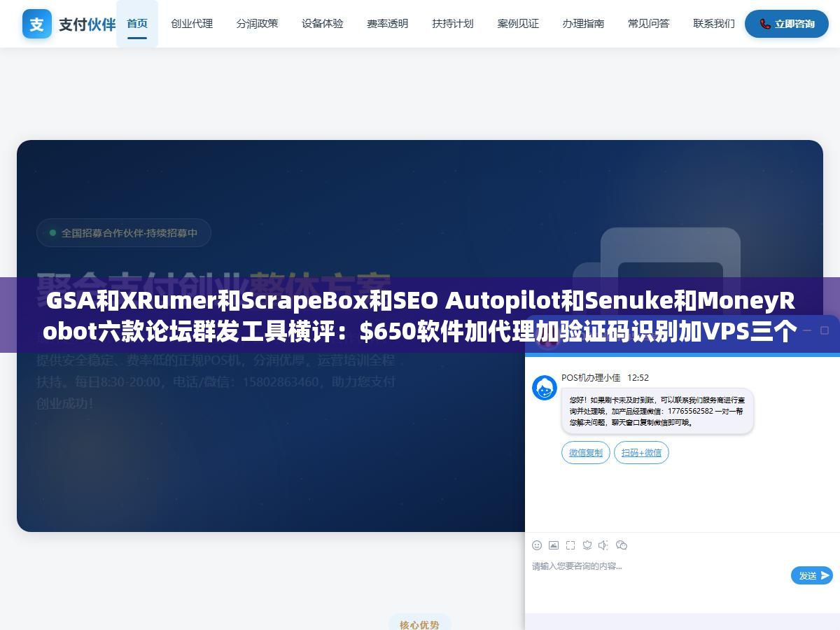The image size is (840, 630).
Task: Click the chat message bubble with 17765562582
Action: tap(657, 411)
